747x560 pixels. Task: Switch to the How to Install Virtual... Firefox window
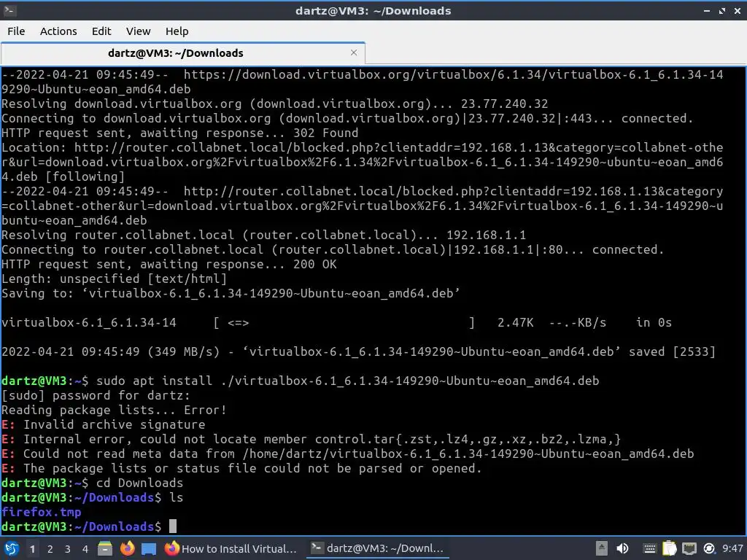point(231,548)
